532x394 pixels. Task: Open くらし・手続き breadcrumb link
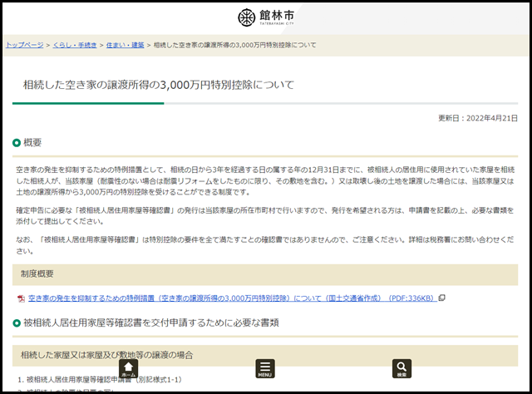[75, 45]
